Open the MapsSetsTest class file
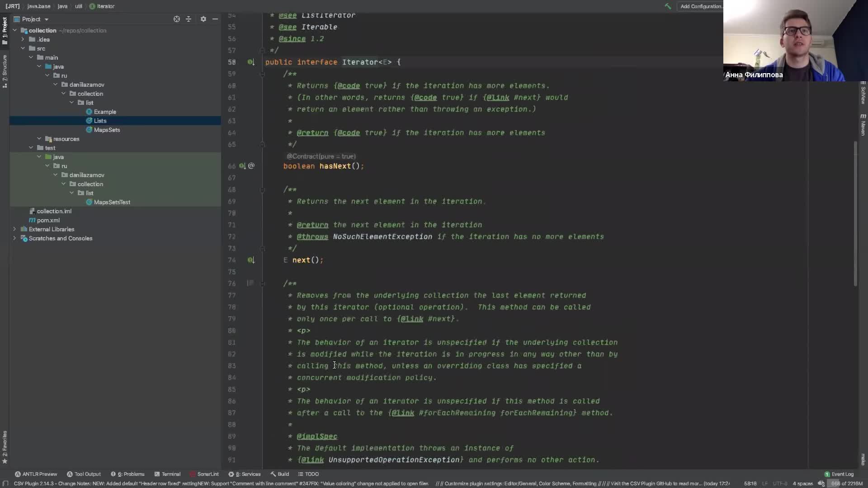868x488 pixels. [x=112, y=202]
